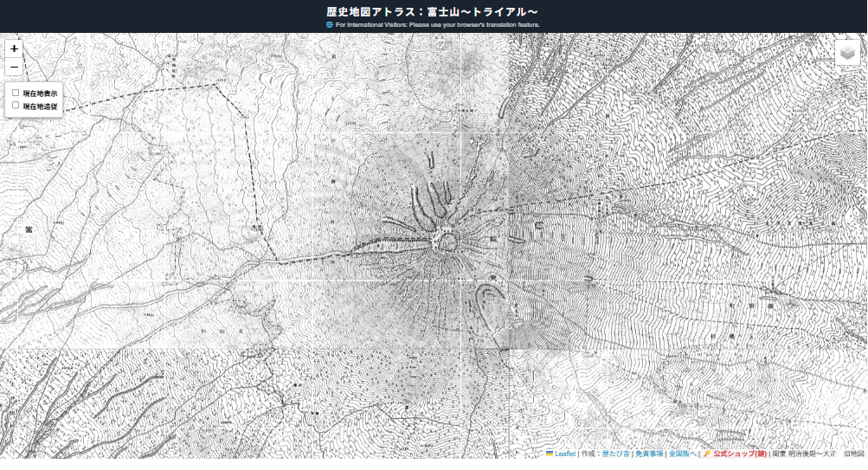The height and width of the screenshot is (470, 868).
Task: Go to 全国版へ link
Action: point(682,454)
